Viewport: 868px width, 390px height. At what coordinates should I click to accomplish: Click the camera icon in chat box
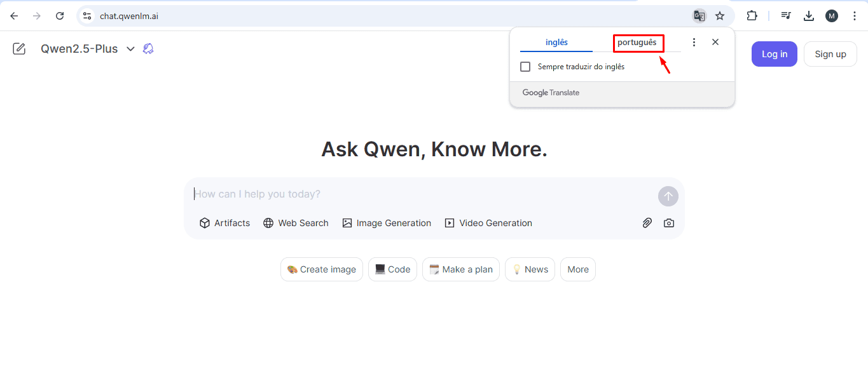669,223
